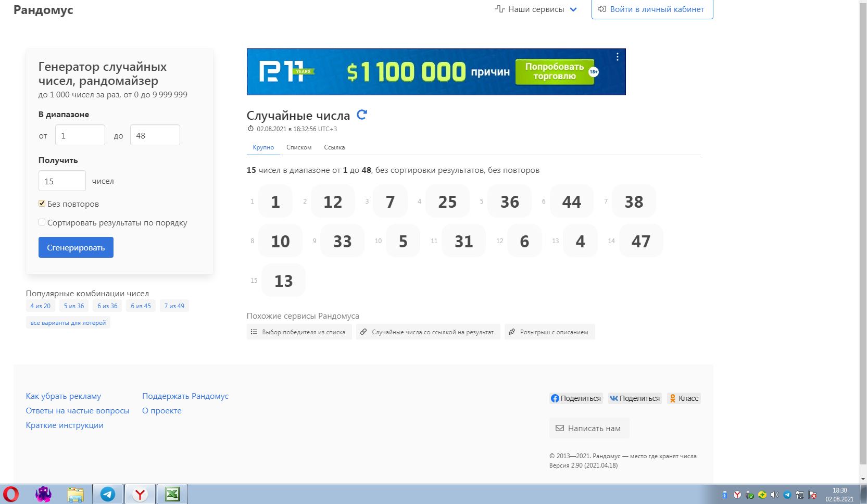The width and height of the screenshot is (867, 504).
Task: Click 'Попробовать торговлю' on the ad banner
Action: pyautogui.click(x=555, y=71)
